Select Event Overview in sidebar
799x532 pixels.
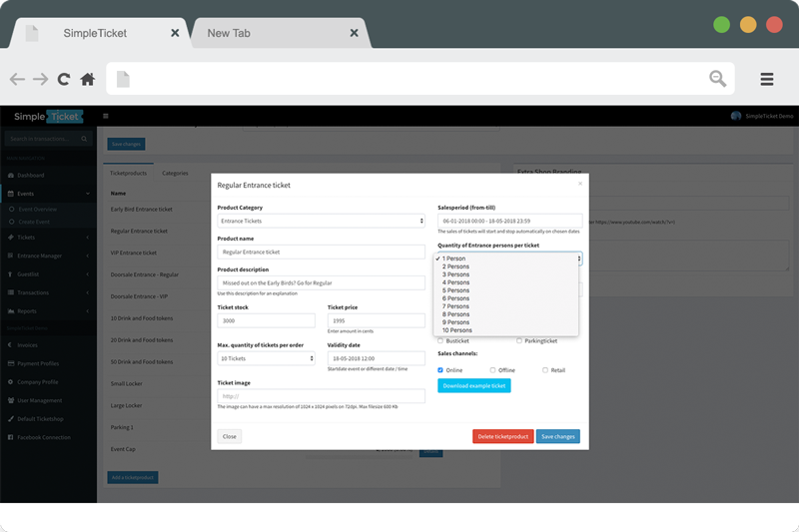37,210
